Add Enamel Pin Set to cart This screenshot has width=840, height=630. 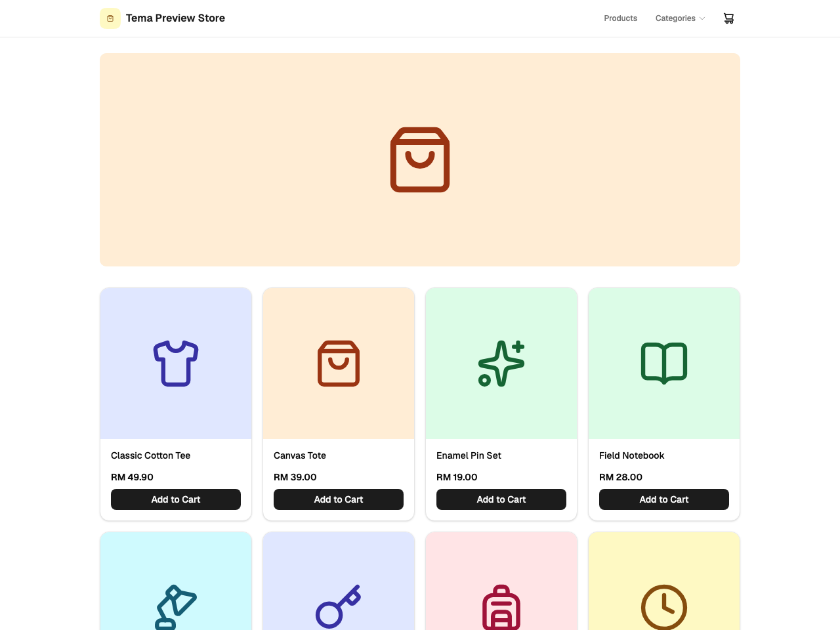click(x=501, y=499)
